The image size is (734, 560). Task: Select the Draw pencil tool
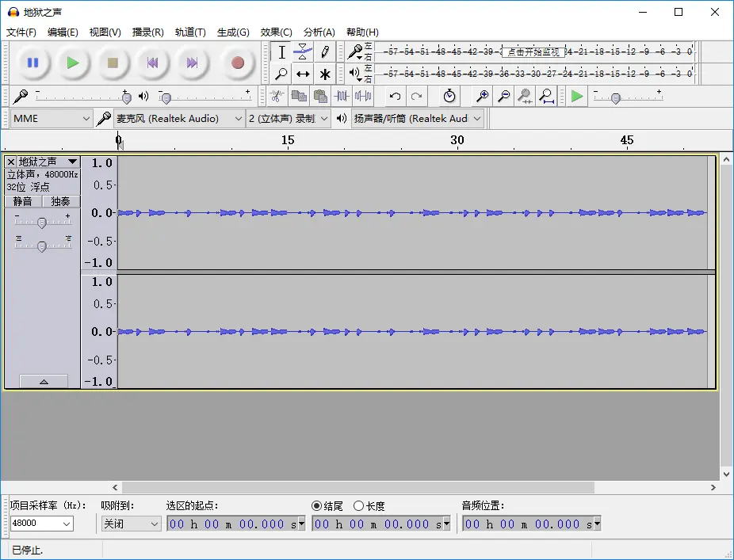click(x=324, y=52)
